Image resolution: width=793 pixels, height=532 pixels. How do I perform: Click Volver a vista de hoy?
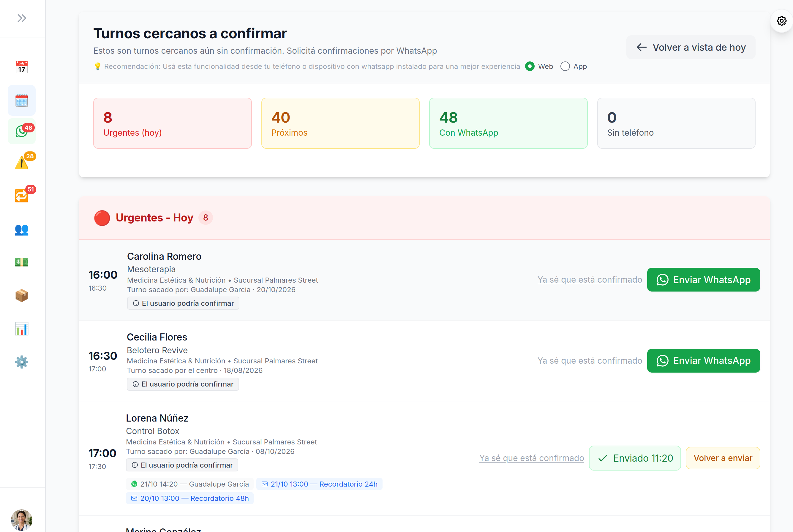coord(691,47)
